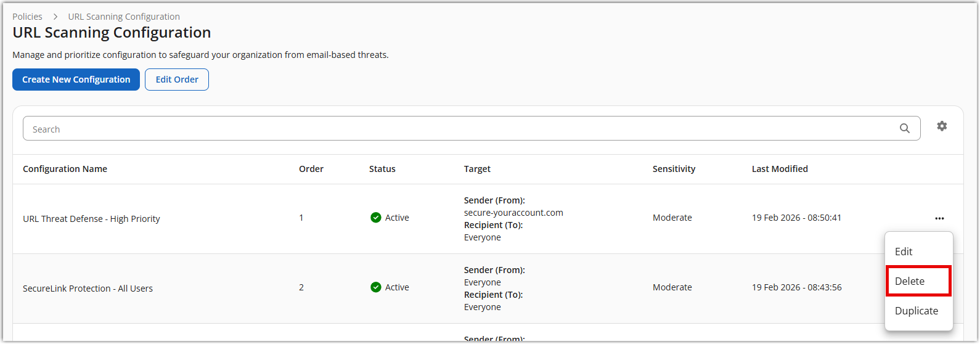This screenshot has height=344, width=980.
Task: Click green Active check icon for URL Threat Defense
Action: (x=375, y=218)
